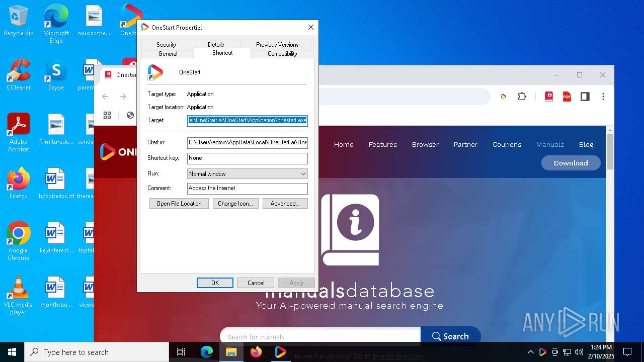
Task: Show hidden system tray icons
Action: [x=530, y=352]
